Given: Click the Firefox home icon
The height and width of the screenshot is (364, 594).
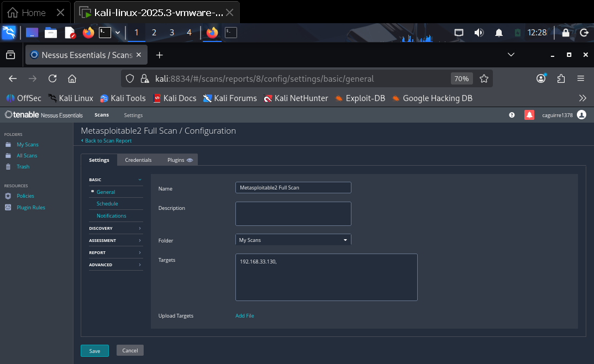Looking at the screenshot, I should coord(72,78).
